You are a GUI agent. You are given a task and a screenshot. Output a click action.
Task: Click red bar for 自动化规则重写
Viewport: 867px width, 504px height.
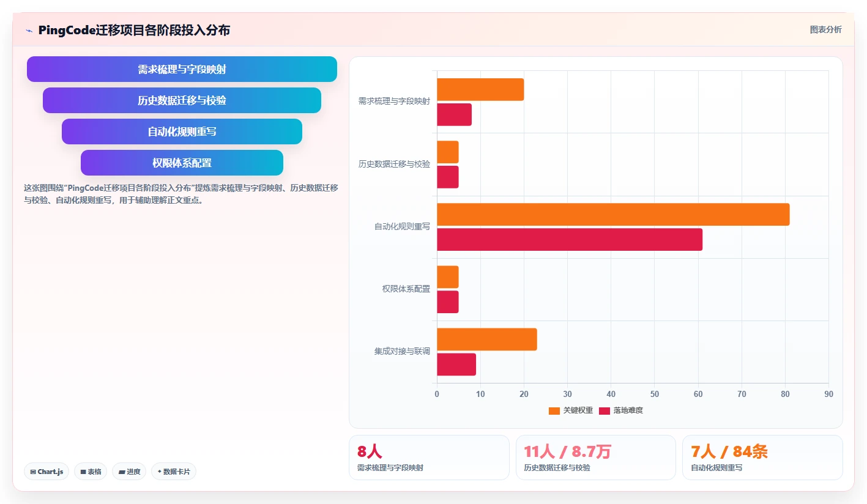pyautogui.click(x=570, y=239)
